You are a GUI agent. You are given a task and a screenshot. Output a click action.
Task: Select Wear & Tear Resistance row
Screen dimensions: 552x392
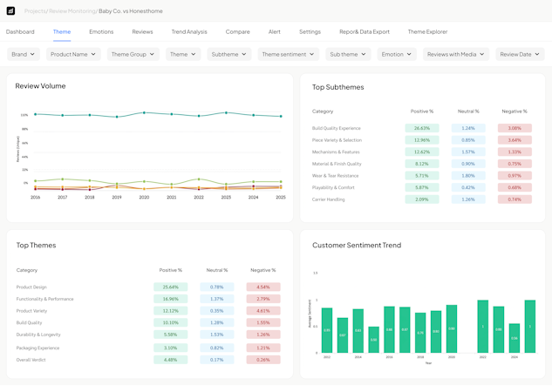(422, 176)
